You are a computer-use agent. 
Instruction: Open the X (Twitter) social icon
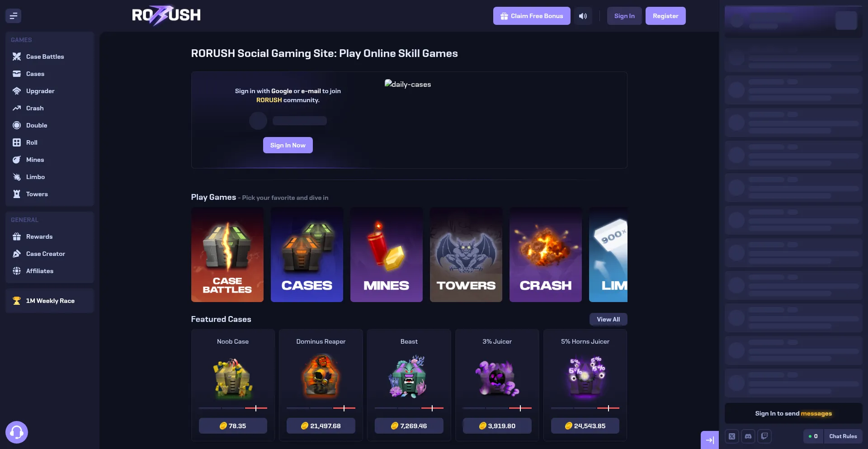732,436
